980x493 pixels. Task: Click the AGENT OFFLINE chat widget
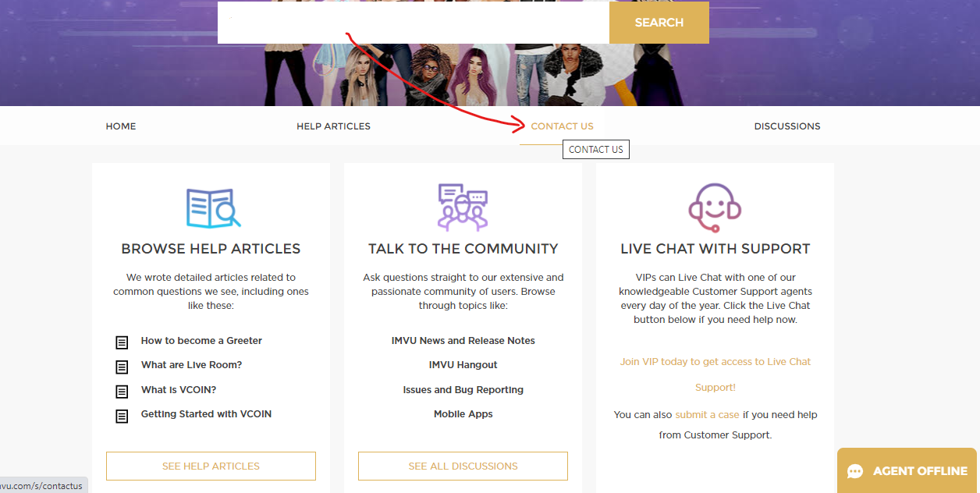click(x=907, y=471)
